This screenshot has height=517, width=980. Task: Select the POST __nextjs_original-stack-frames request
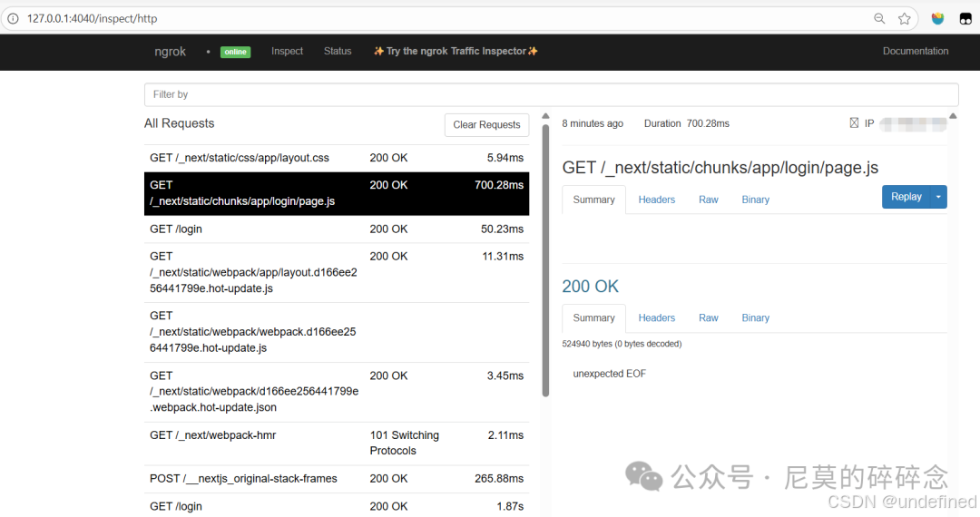click(x=337, y=479)
